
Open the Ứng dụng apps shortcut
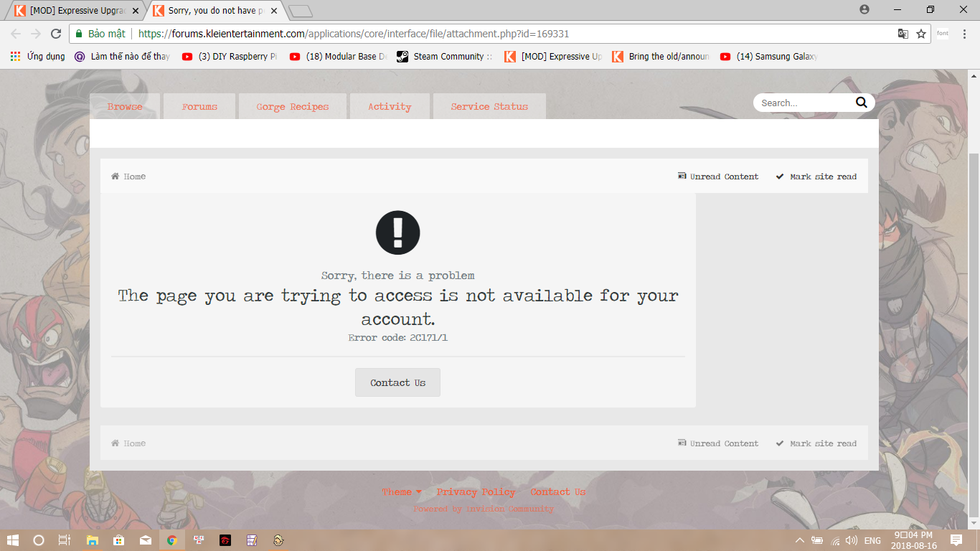(37, 57)
